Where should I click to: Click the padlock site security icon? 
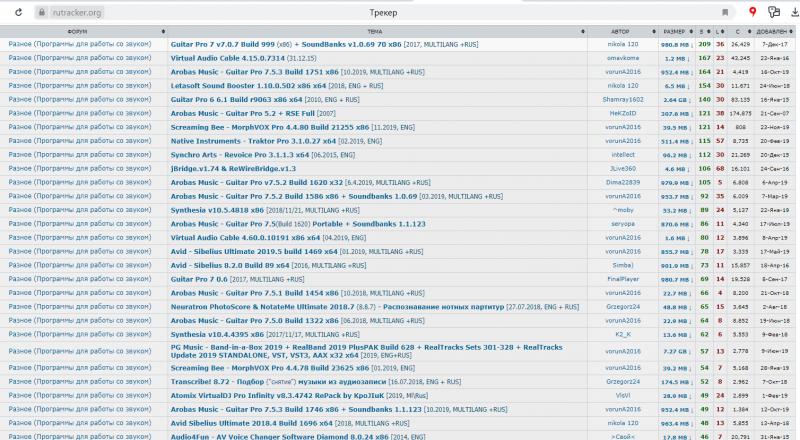pyautogui.click(x=42, y=12)
